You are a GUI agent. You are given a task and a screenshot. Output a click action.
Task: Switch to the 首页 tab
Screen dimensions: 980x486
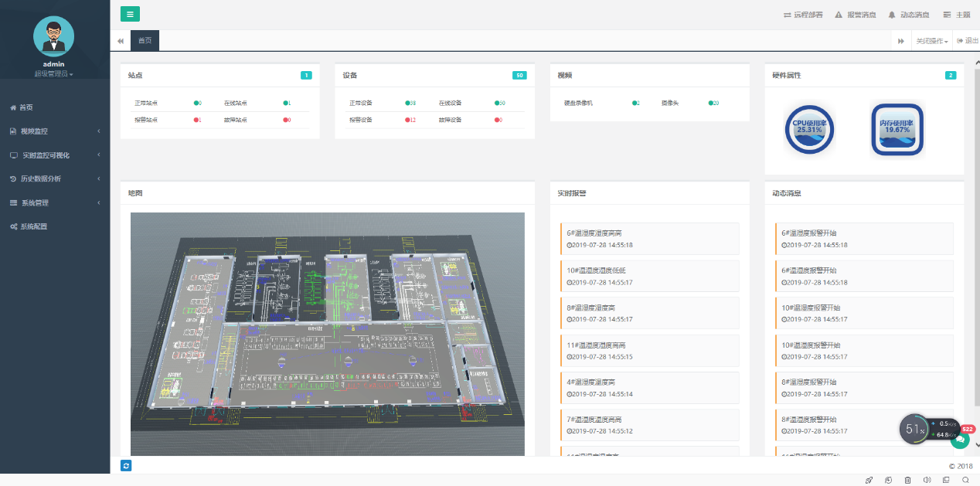tap(145, 41)
